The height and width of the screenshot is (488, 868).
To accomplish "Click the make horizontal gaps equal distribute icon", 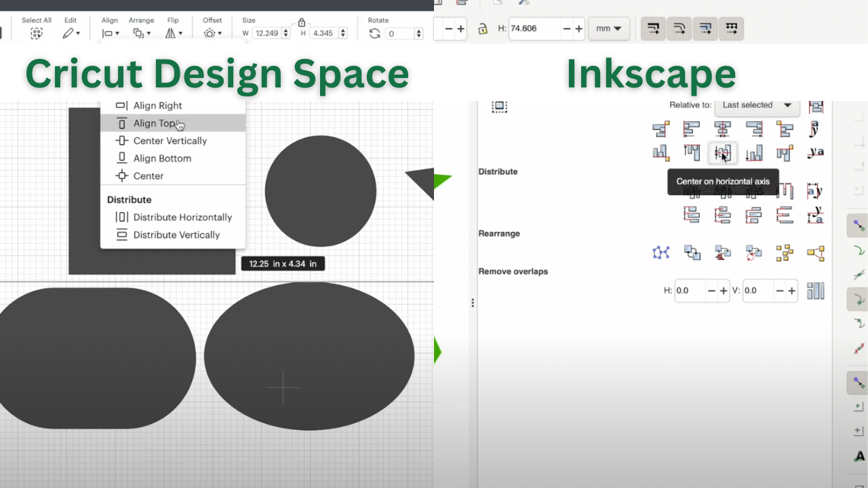I will pos(785,191).
